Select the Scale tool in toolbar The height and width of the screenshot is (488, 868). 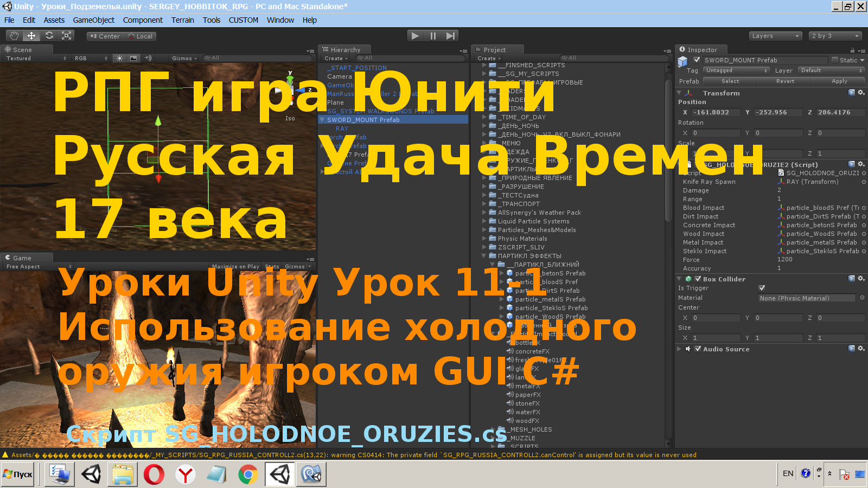[x=66, y=36]
